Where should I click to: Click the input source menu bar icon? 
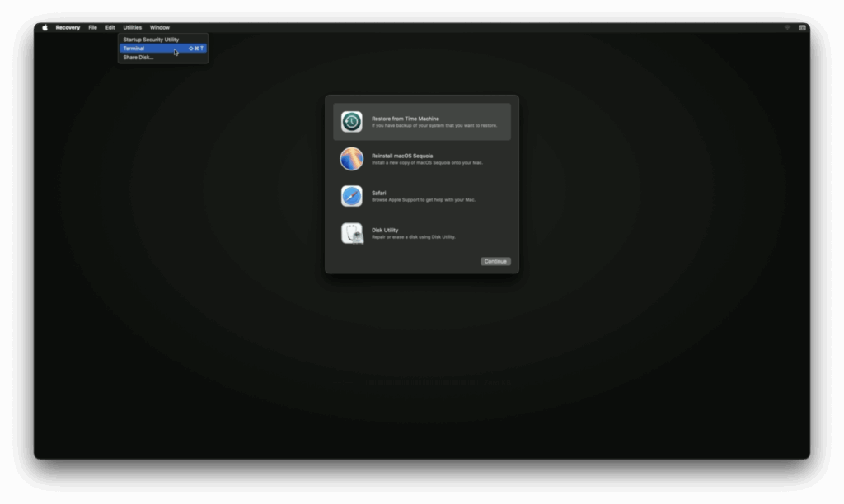click(x=802, y=27)
